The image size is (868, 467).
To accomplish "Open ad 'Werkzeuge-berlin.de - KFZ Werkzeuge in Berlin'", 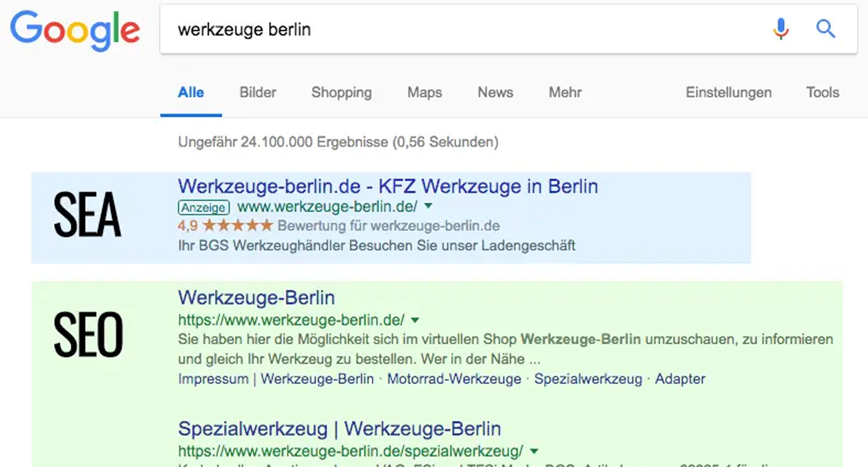I will (x=388, y=186).
